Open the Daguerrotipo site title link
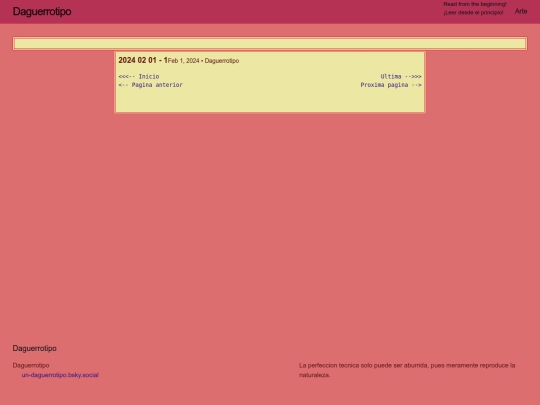 pyautogui.click(x=42, y=11)
